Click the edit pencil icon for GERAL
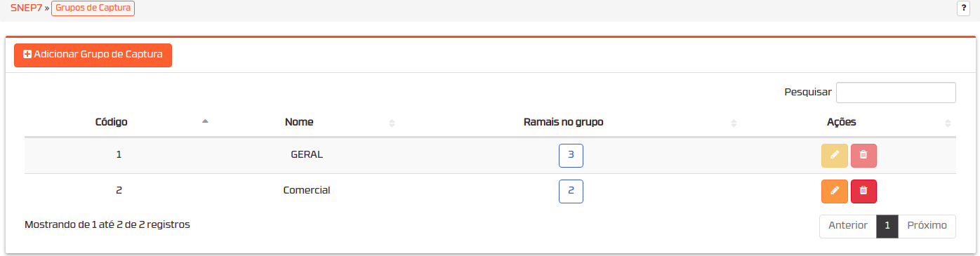The width and height of the screenshot is (980, 256). (x=835, y=156)
